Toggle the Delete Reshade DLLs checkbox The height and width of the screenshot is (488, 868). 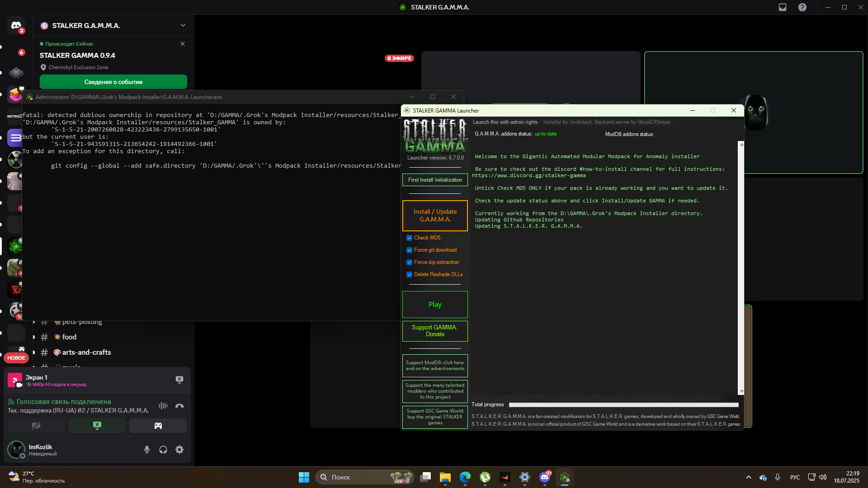(409, 275)
